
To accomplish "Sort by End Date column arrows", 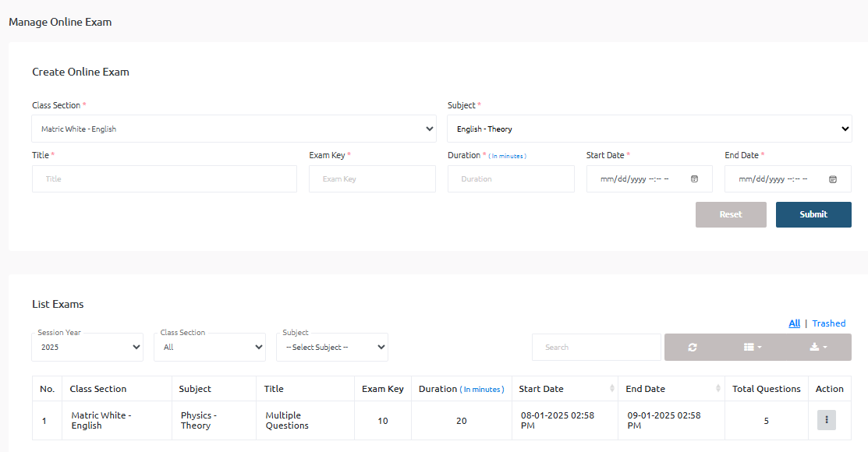I will [717, 389].
